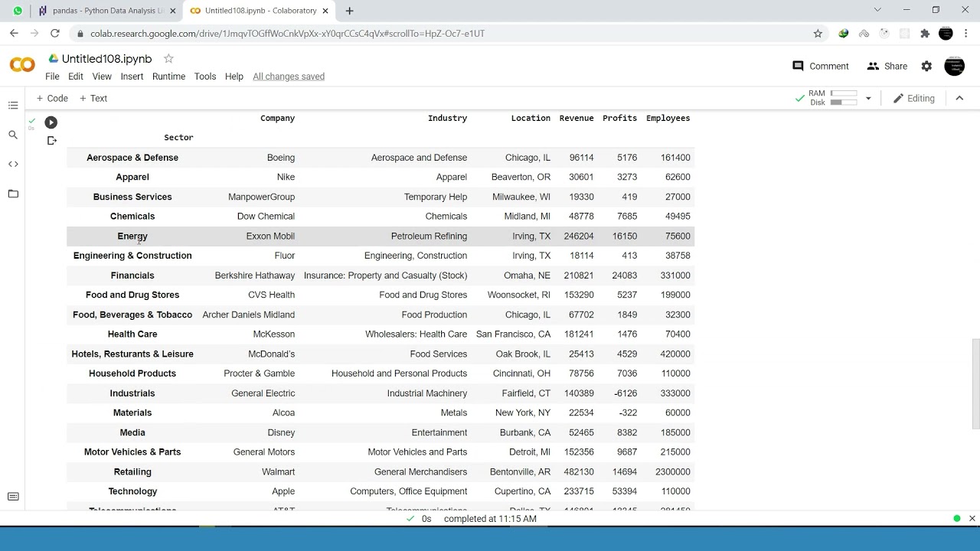Screen dimensions: 980x551
Task: Click the RAM usage bar
Action: coord(843,93)
